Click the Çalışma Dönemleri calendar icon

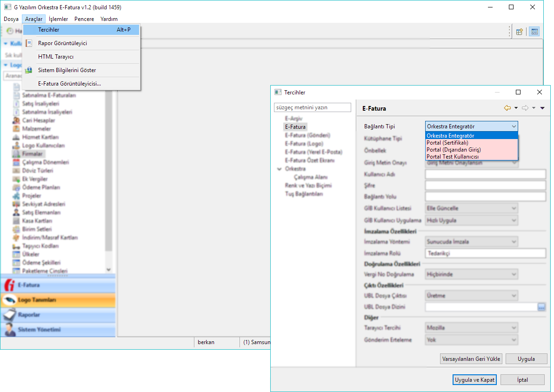click(x=16, y=162)
